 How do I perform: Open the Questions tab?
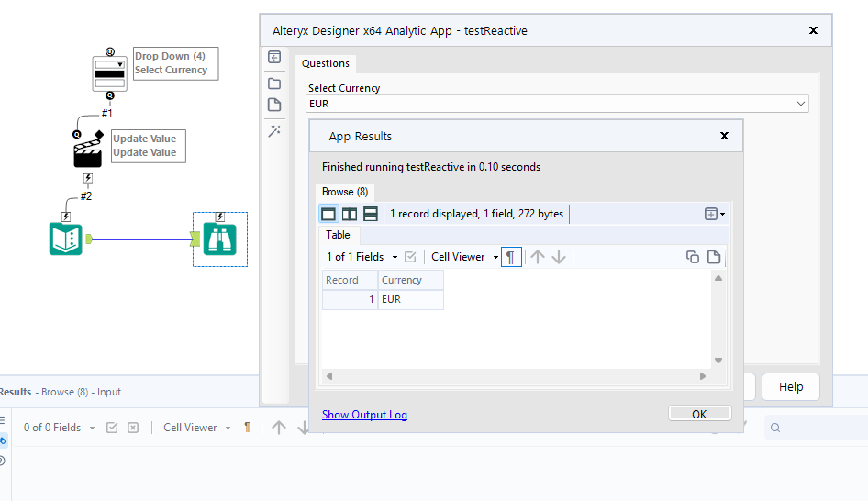(326, 63)
